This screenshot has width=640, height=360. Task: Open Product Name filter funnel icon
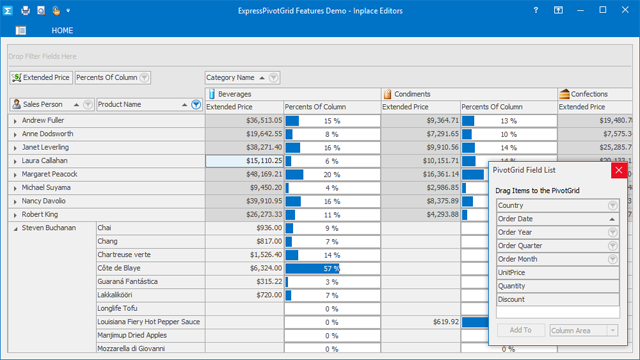point(196,104)
